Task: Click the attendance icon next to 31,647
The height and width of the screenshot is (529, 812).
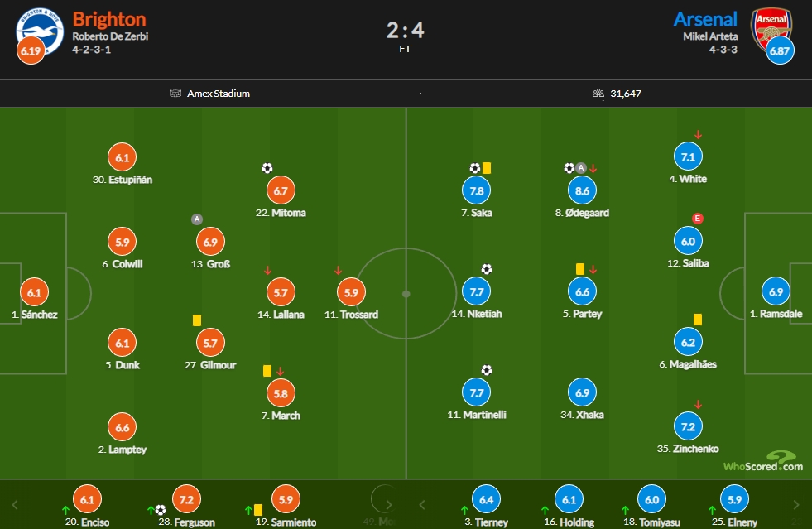Action: tap(598, 94)
